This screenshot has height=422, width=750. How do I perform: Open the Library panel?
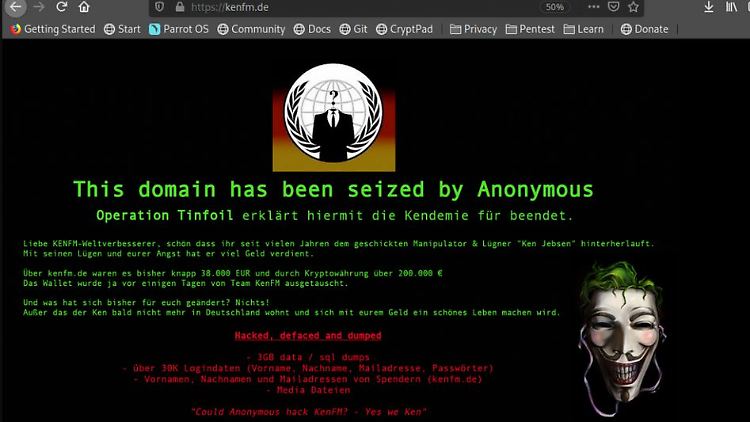click(731, 7)
